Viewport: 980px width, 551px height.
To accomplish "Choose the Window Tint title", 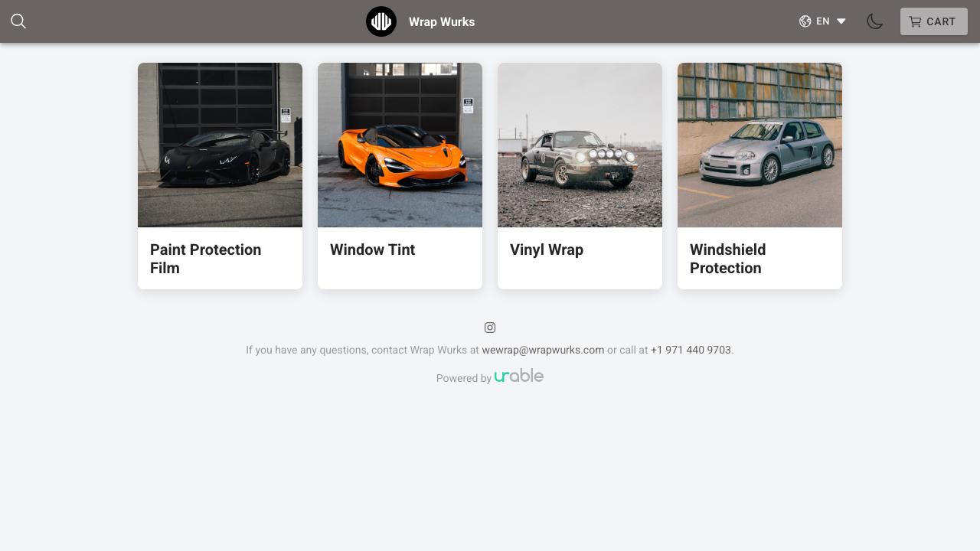I will [x=372, y=249].
